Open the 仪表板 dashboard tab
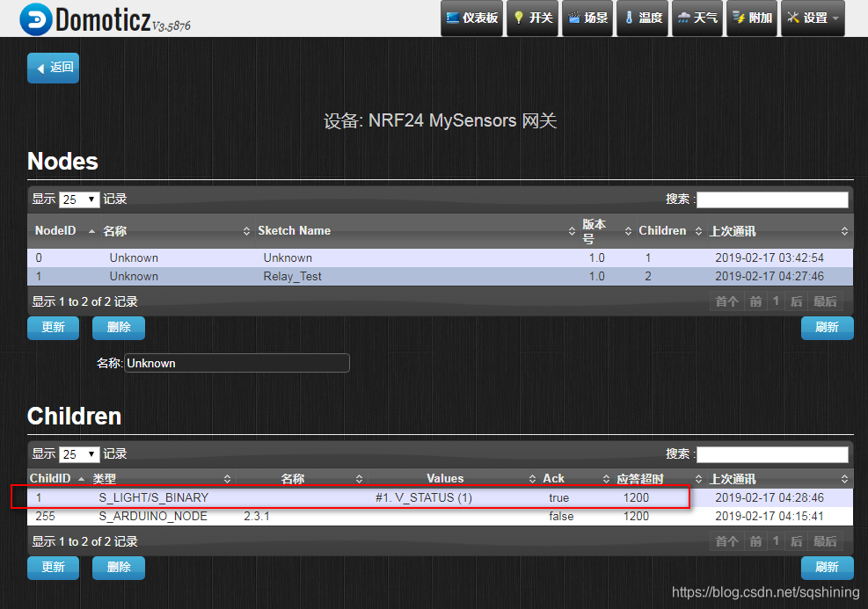 point(471,18)
